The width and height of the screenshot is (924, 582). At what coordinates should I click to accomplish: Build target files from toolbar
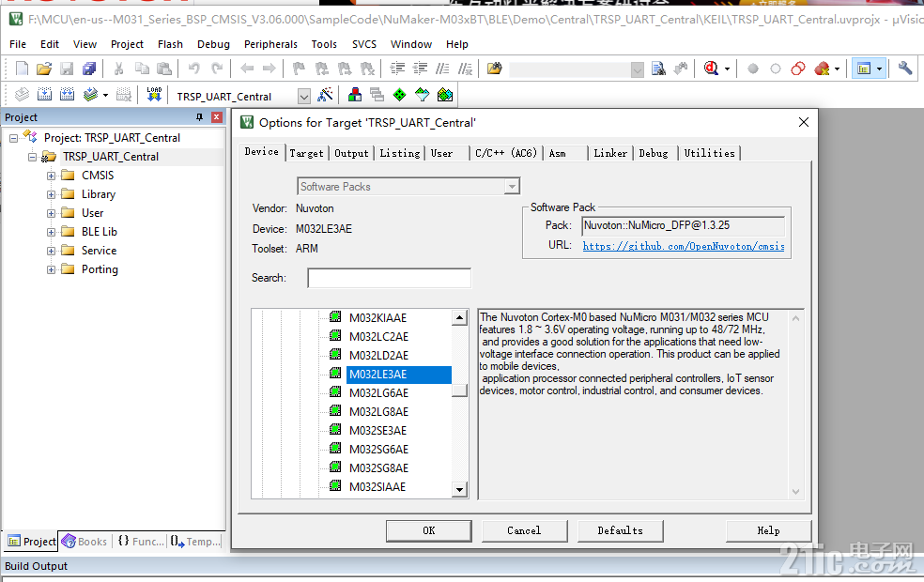[x=44, y=94]
